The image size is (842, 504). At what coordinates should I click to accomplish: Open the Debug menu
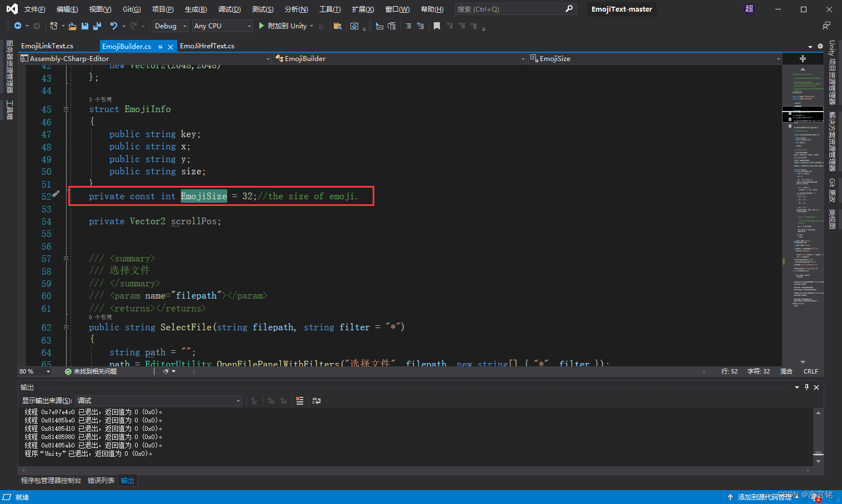click(229, 9)
